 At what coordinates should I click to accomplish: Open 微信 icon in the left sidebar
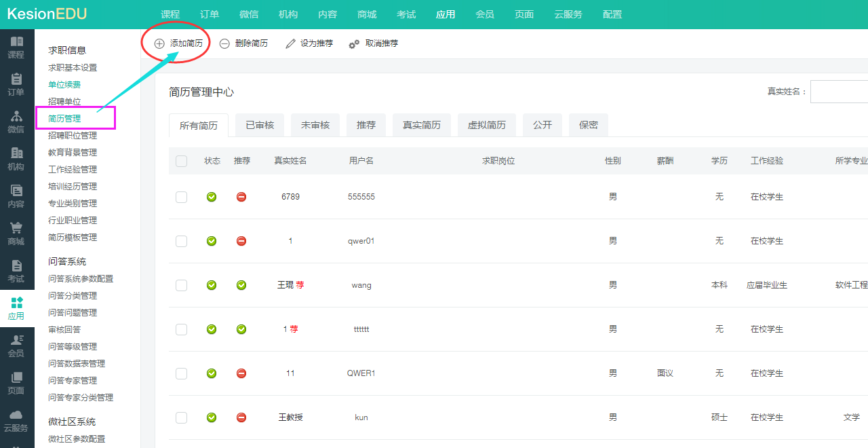[16, 122]
